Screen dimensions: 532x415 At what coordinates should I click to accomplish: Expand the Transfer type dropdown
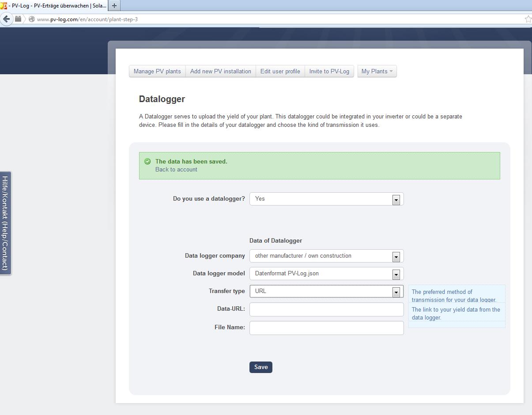point(326,291)
